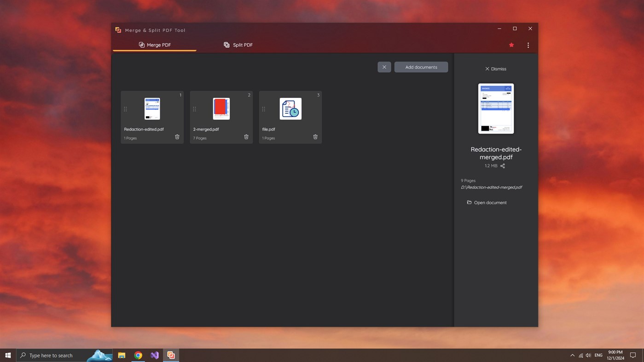Image resolution: width=644 pixels, height=362 pixels.
Task: Expand the language indicator showing ENG
Action: (598, 355)
